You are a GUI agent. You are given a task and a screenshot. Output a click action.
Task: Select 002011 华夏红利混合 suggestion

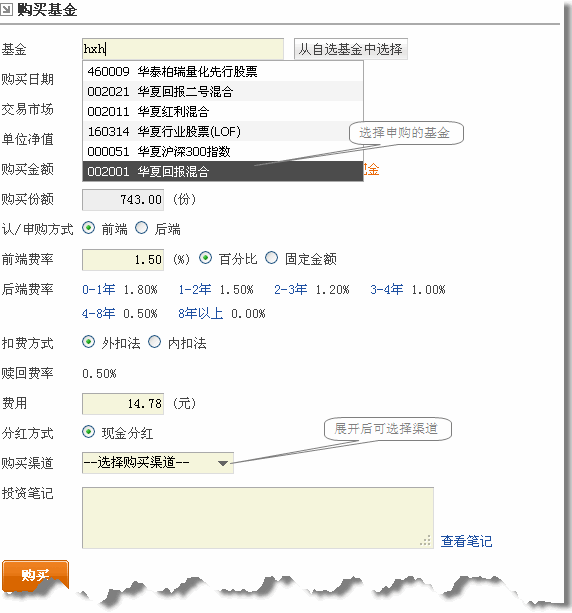click(223, 111)
